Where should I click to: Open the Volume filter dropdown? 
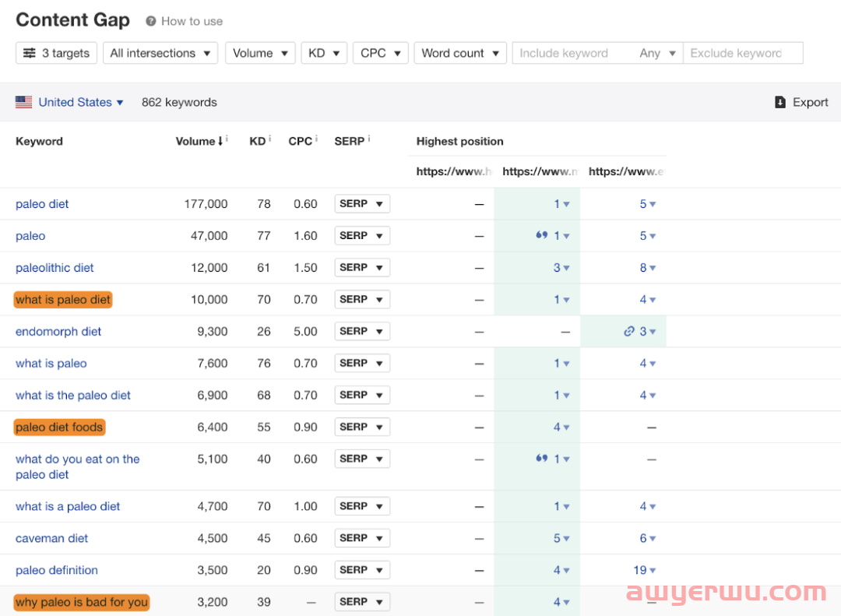pyautogui.click(x=260, y=53)
